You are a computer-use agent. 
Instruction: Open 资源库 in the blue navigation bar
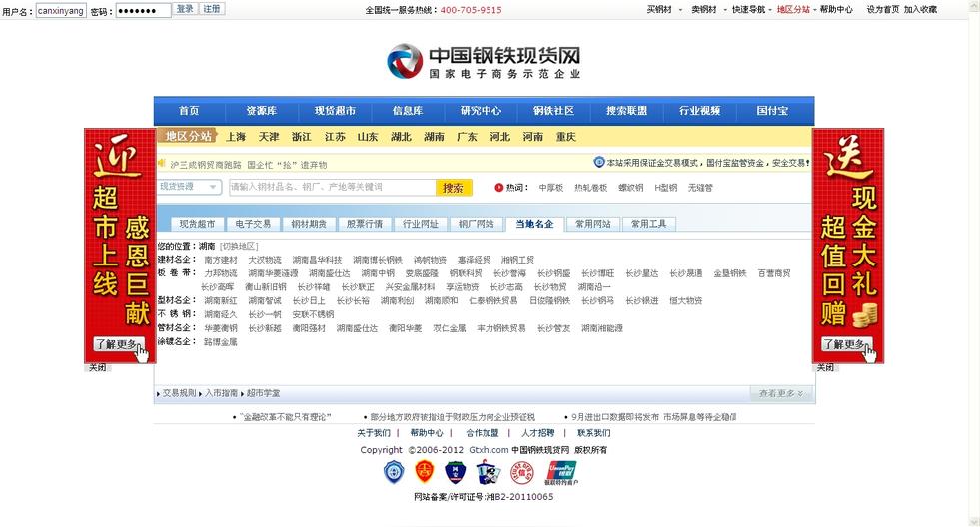click(x=262, y=111)
